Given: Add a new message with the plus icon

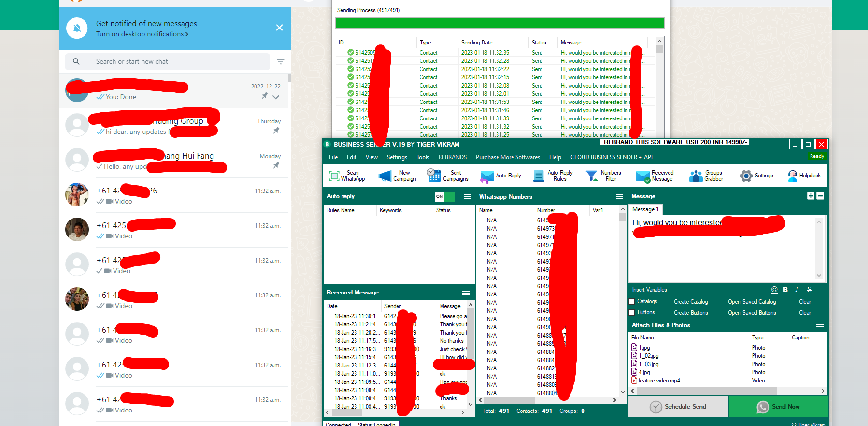Looking at the screenshot, I should click(811, 196).
